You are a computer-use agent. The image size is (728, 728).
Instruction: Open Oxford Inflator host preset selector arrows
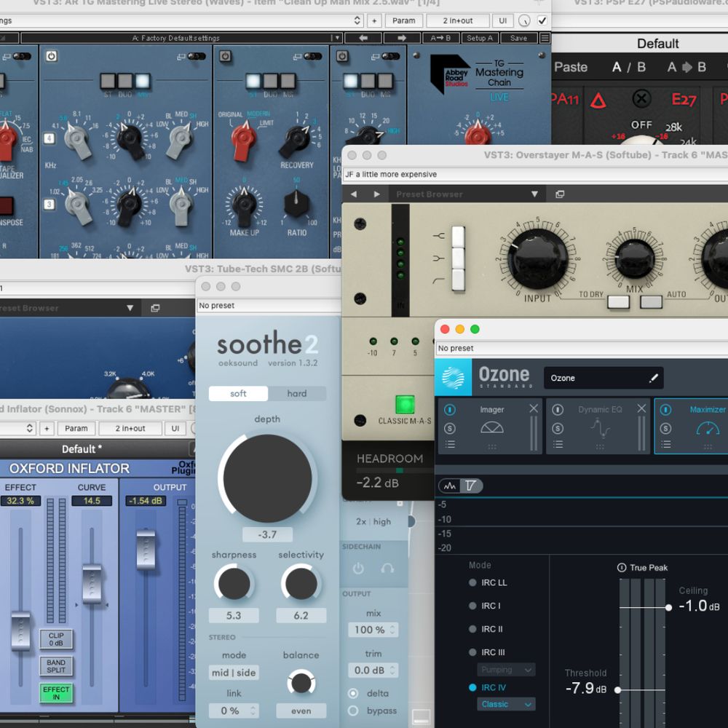coord(29,428)
